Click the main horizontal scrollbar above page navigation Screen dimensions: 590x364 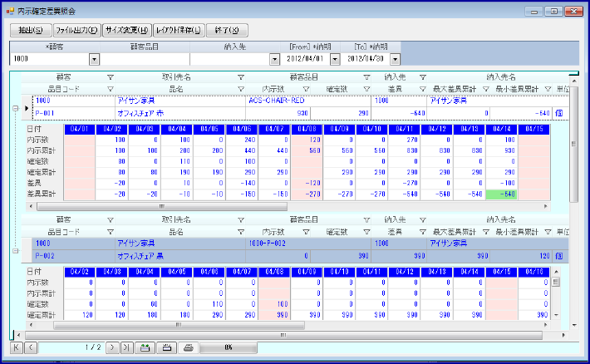(x=283, y=335)
